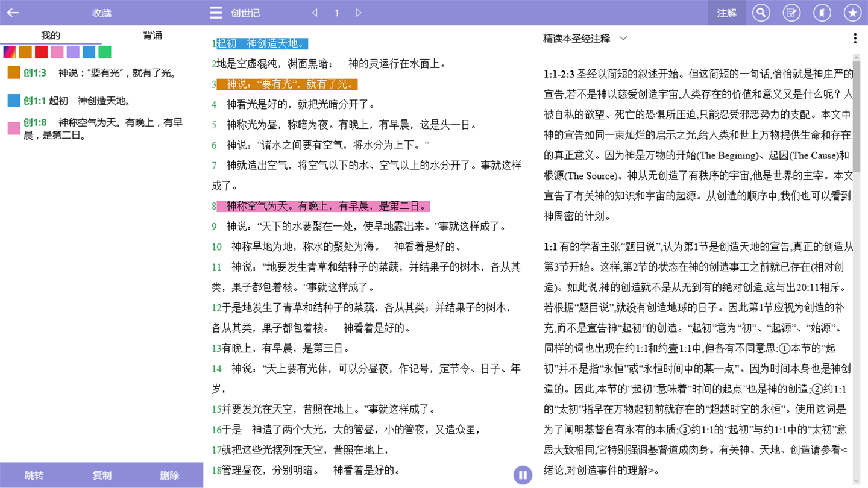This screenshot has height=488, width=868.
Task: Click the commentary panel vertical scrollbar thumb
Action: click(857, 117)
